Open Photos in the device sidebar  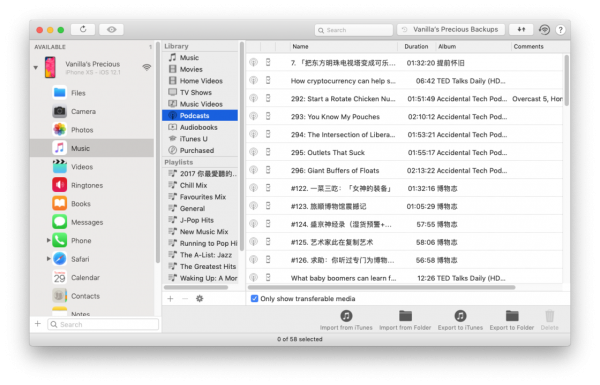(x=92, y=130)
